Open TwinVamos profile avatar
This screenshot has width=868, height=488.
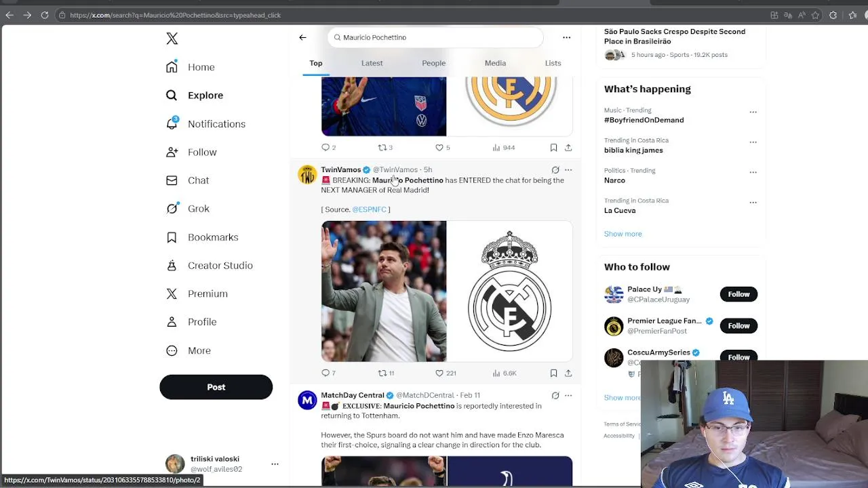[307, 175]
